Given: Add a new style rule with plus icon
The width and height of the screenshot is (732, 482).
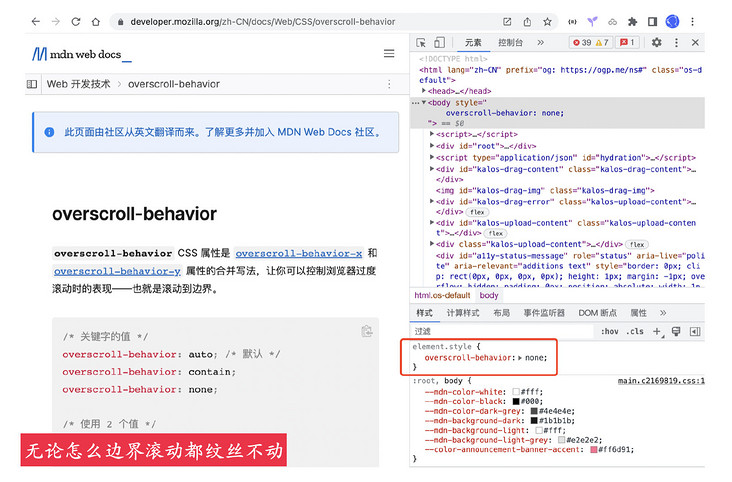Looking at the screenshot, I should pyautogui.click(x=657, y=331).
